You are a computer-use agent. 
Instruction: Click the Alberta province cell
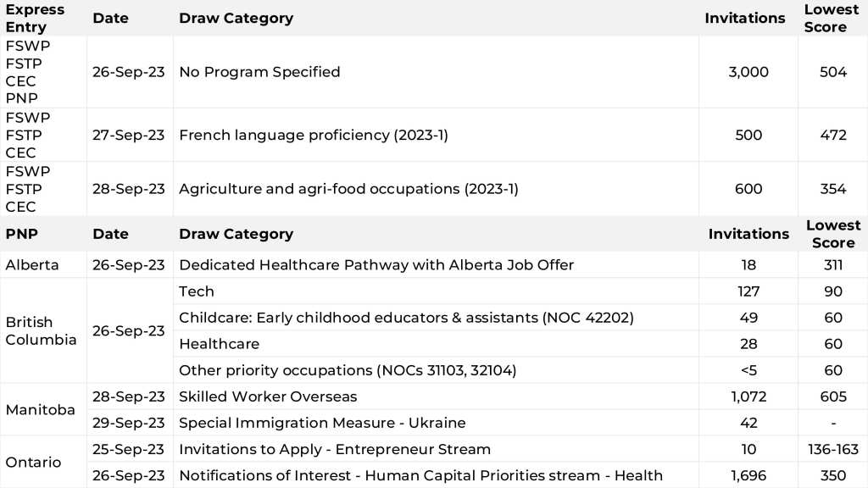[32, 264]
